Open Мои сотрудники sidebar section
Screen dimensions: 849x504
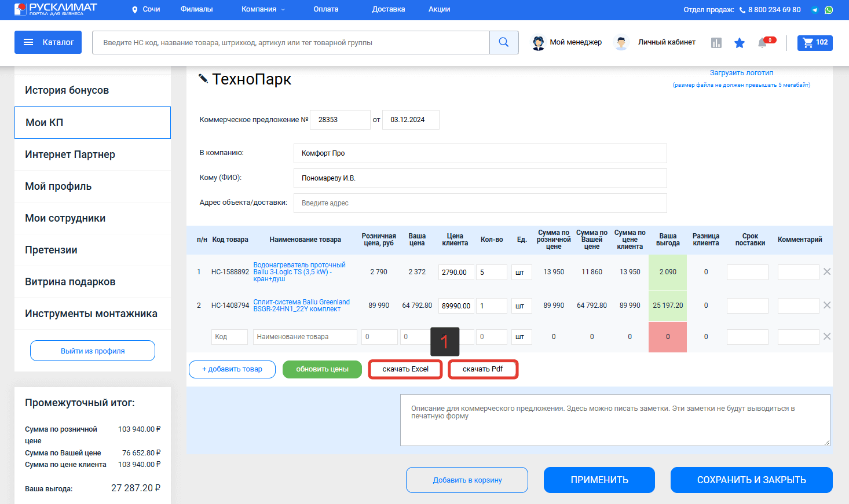[x=93, y=218]
